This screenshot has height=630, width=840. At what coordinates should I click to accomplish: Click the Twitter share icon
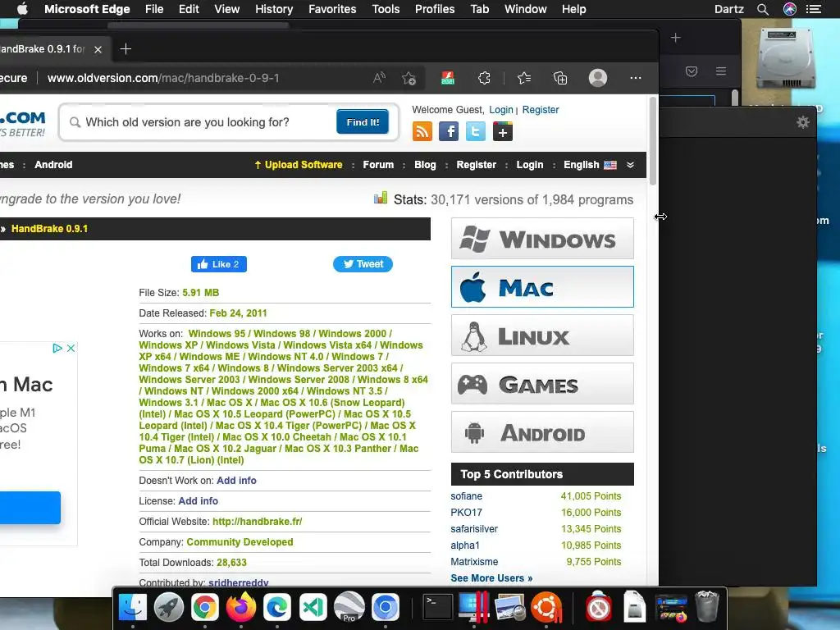coord(476,131)
